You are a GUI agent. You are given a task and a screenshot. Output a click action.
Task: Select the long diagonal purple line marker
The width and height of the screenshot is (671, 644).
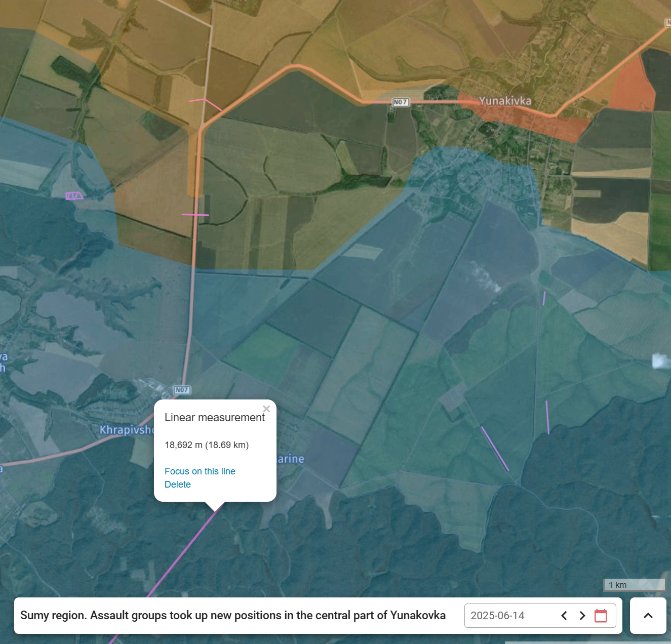point(495,449)
